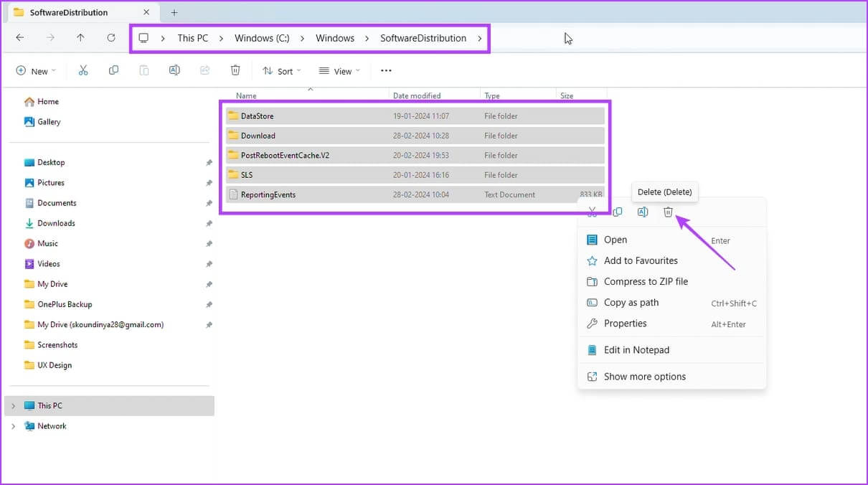This screenshot has width=868, height=485.
Task: Choose Copy as path from context menu
Action: tap(631, 303)
